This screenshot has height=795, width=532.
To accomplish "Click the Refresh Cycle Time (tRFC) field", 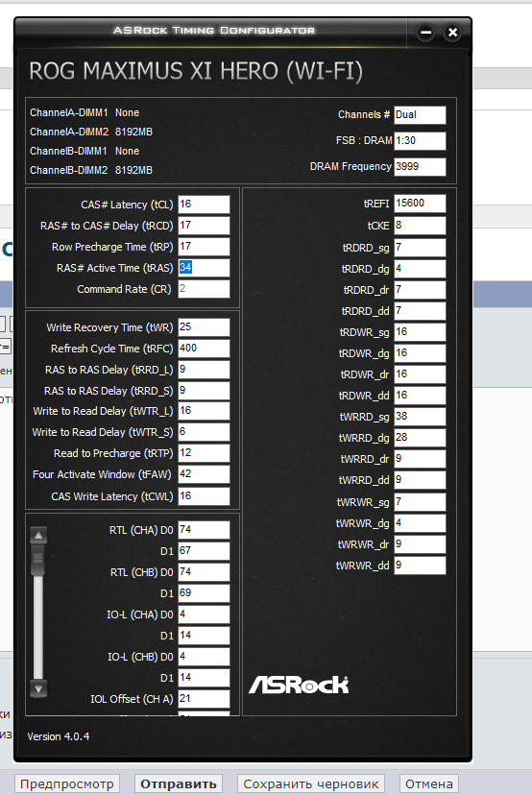I will pyautogui.click(x=204, y=349).
